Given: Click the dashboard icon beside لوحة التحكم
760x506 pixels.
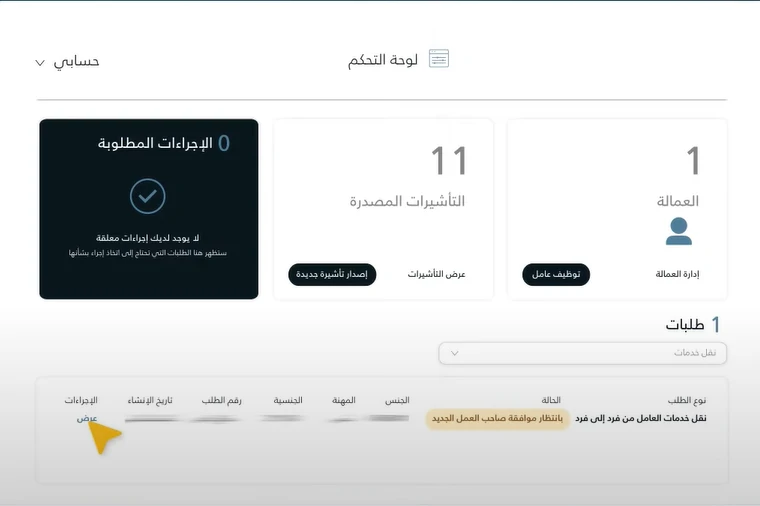Looking at the screenshot, I should [439, 60].
